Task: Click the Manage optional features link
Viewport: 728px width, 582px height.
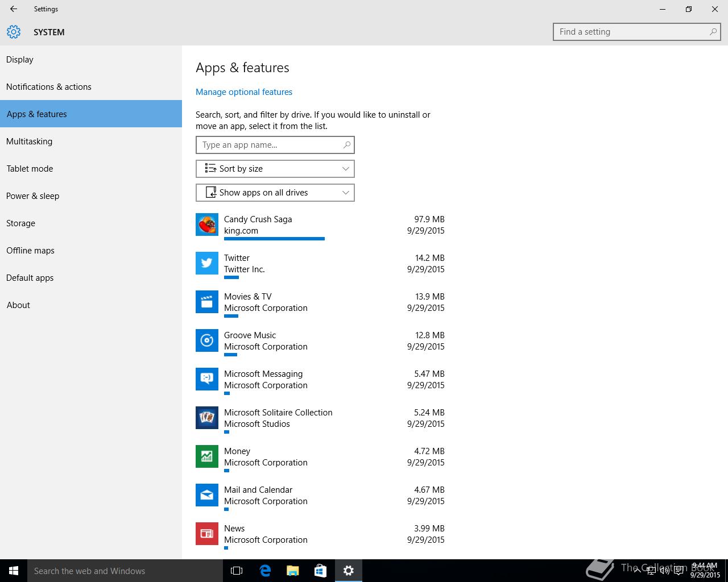Action: (x=244, y=92)
